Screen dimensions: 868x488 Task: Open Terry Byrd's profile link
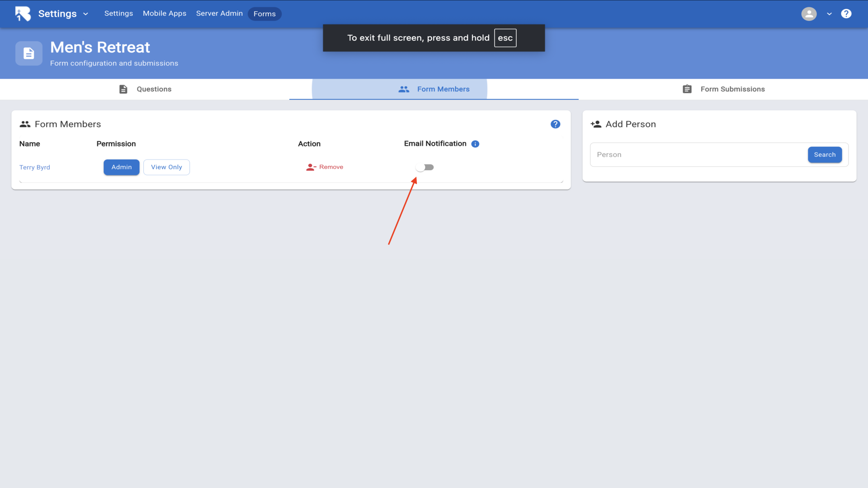point(35,167)
